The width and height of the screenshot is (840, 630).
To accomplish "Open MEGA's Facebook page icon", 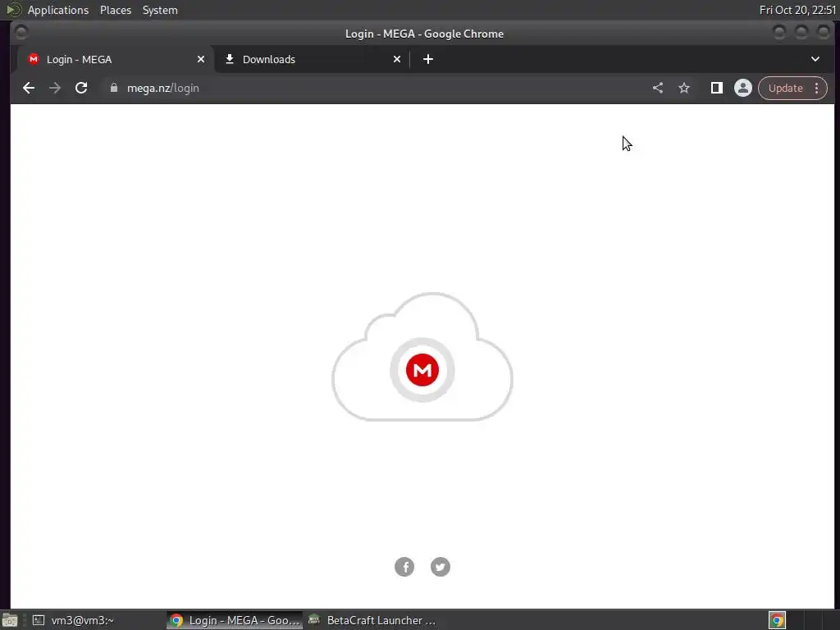I will click(404, 567).
